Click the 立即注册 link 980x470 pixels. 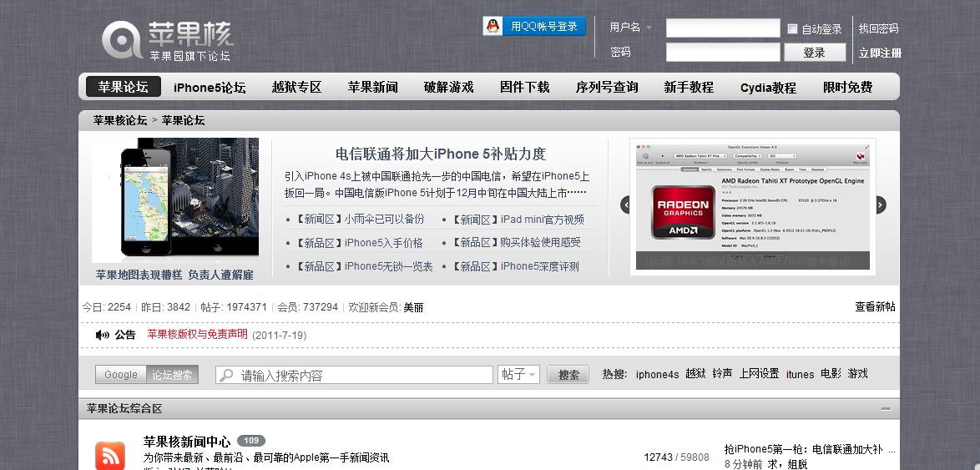coord(880,53)
